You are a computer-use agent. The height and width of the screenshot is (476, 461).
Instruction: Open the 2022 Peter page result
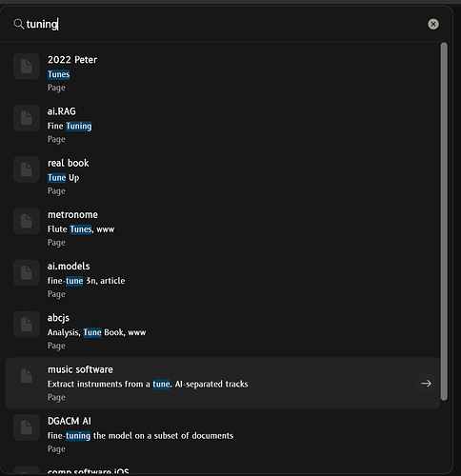pos(223,73)
